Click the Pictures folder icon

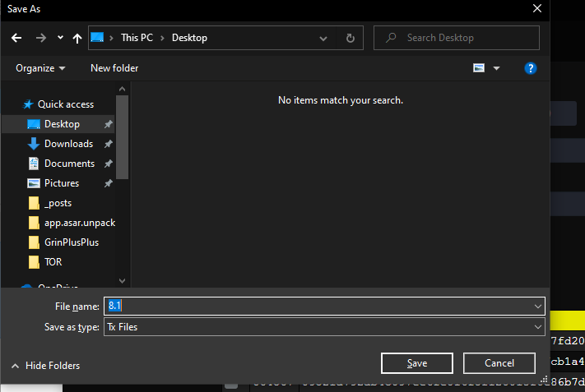click(x=34, y=183)
